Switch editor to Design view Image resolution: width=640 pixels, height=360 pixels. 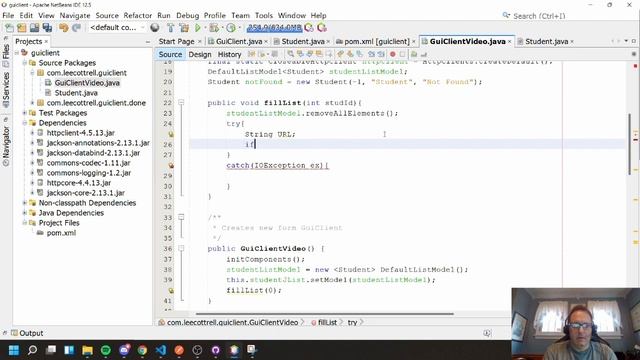pyautogui.click(x=200, y=54)
